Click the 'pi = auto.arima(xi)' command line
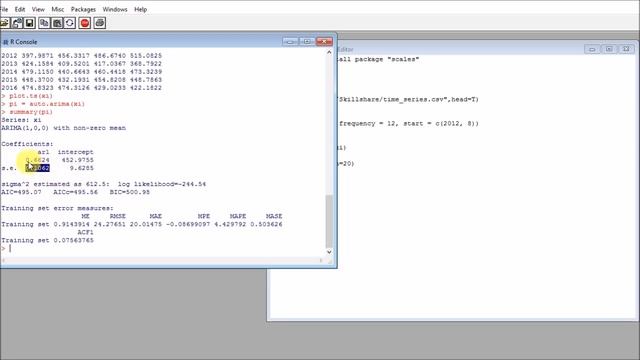This screenshot has width=640, height=360. (43, 104)
